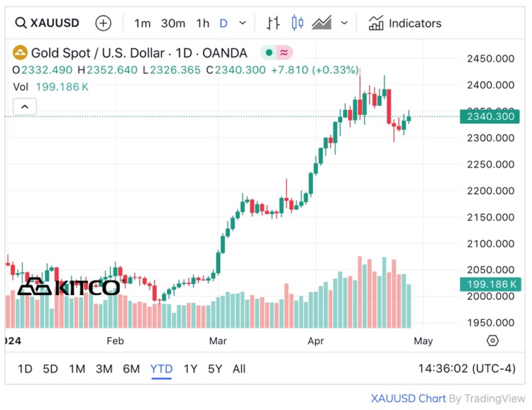Screen dimensions: 532x410
Task: Switch to 1h interval
Action: click(202, 23)
